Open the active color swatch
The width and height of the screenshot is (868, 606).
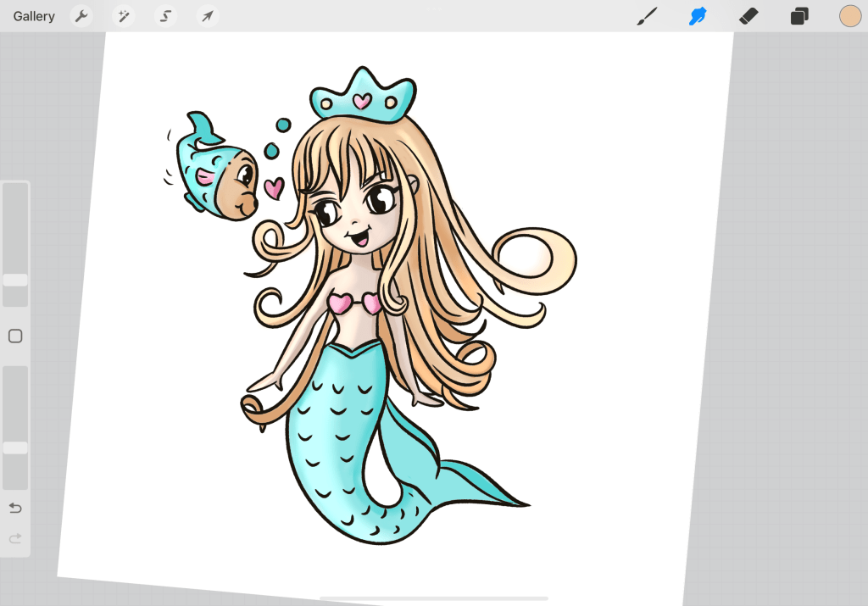(x=849, y=16)
